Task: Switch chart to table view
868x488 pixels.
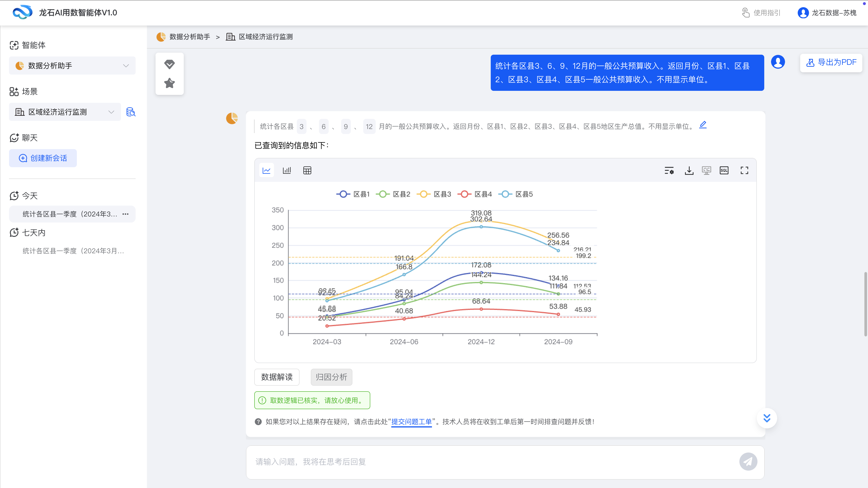Action: point(307,170)
